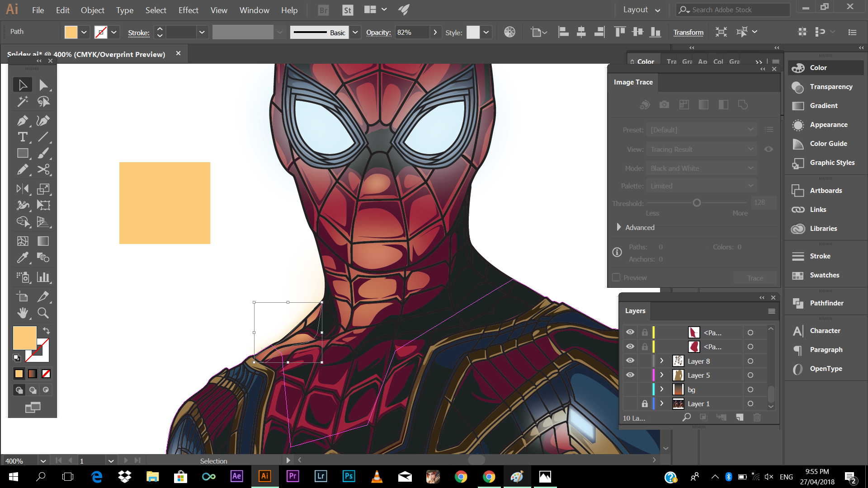Select the Lasso tool
Viewport: 868px width, 488px height.
click(x=43, y=102)
